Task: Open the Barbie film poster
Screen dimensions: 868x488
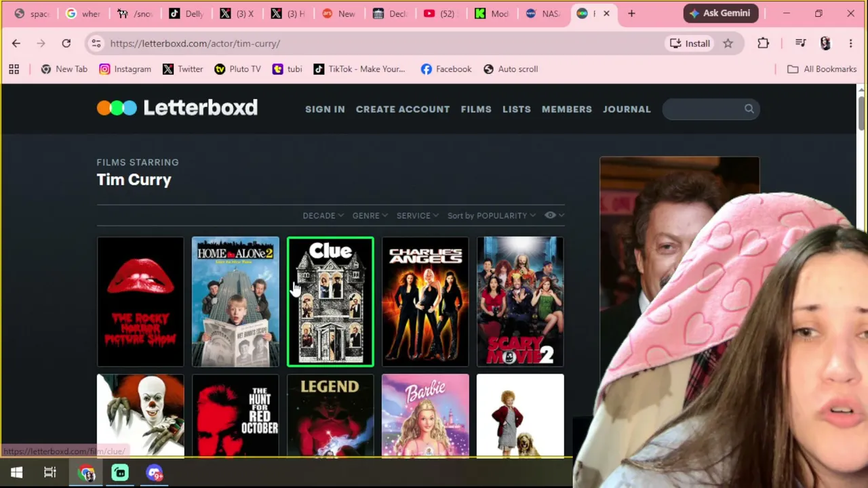Action: point(425,415)
